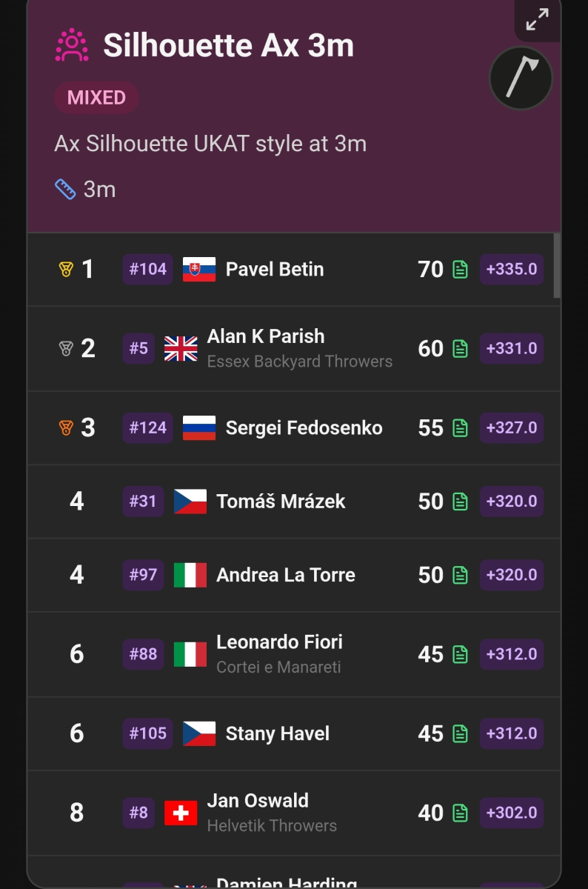Image resolution: width=588 pixels, height=889 pixels.
Task: Click the Essex Backyard Throwers club name
Action: point(300,362)
